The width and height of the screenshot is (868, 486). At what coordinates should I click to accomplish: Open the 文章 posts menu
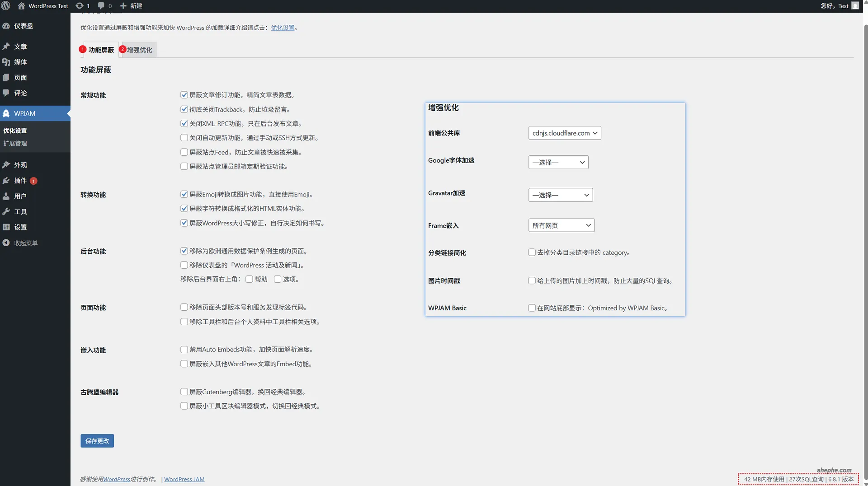(20, 46)
